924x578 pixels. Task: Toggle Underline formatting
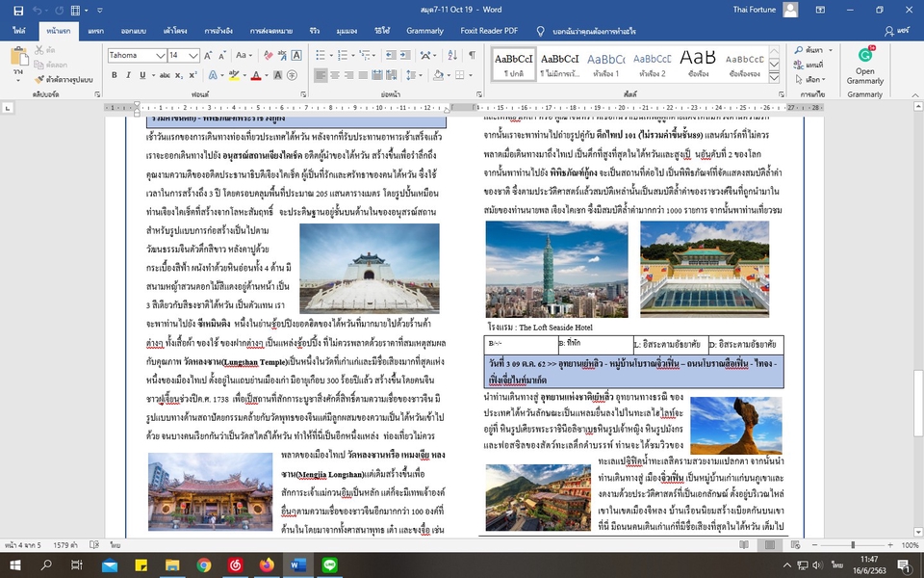click(x=142, y=75)
